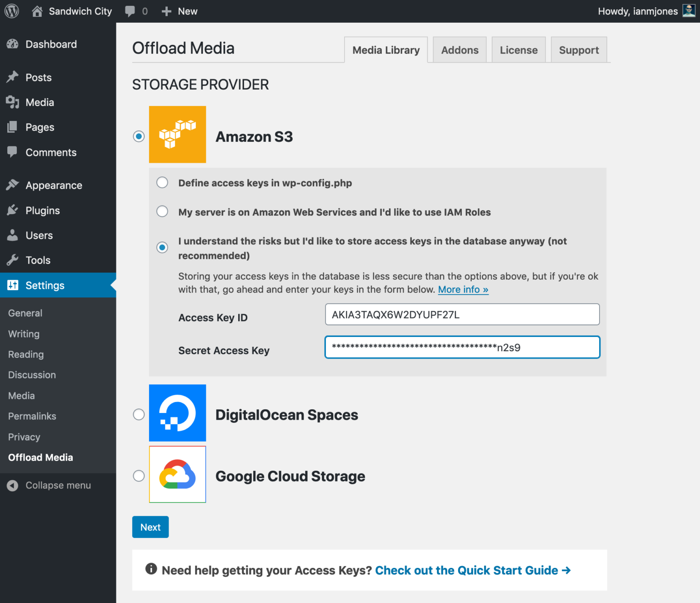Choose the IAM Roles radio option
The image size is (700, 603).
[162, 211]
